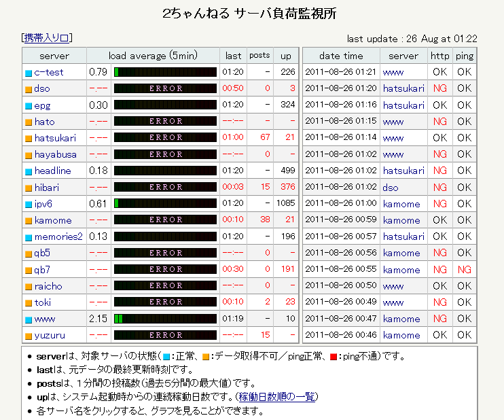
Task: Open the dso server link in left table
Action: pos(42,89)
